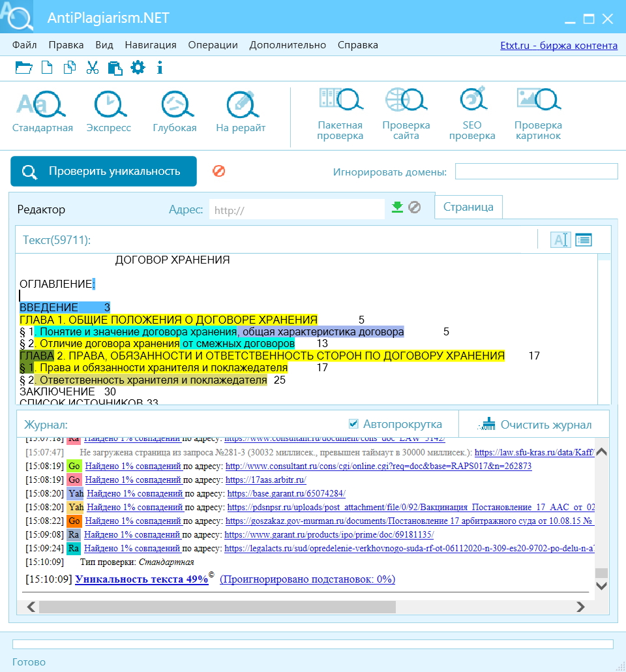The image size is (626, 672).
Task: Click the Адрес http:// input field
Action: [x=297, y=209]
